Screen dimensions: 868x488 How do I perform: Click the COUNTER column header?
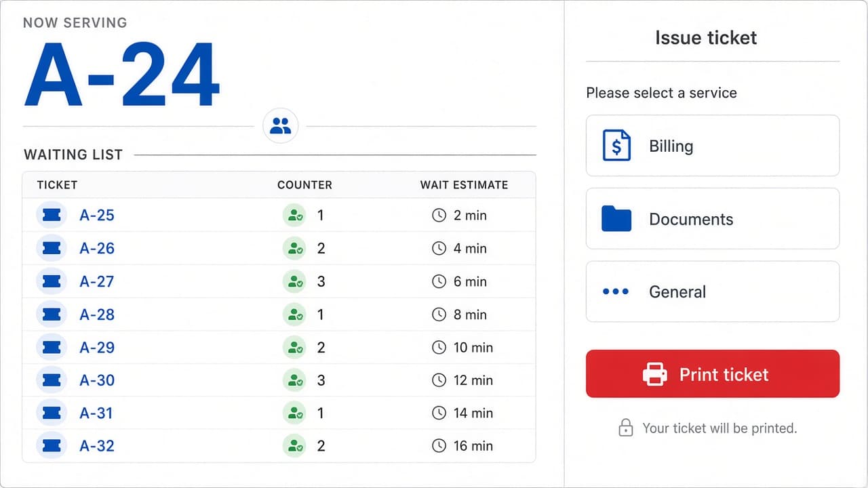coord(304,185)
